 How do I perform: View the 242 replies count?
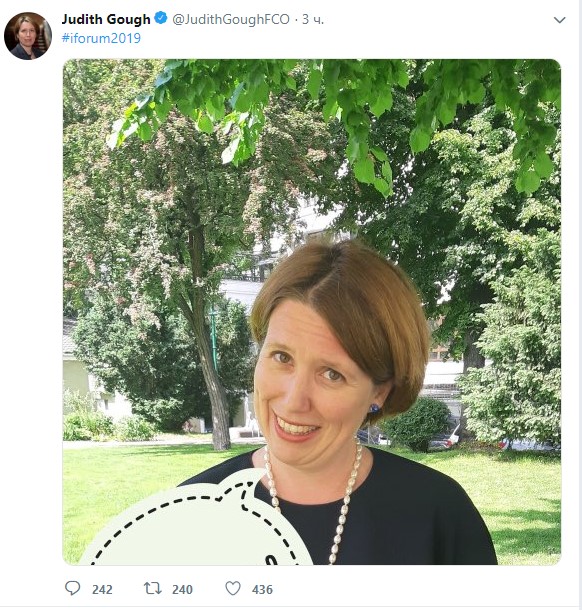coord(102,589)
